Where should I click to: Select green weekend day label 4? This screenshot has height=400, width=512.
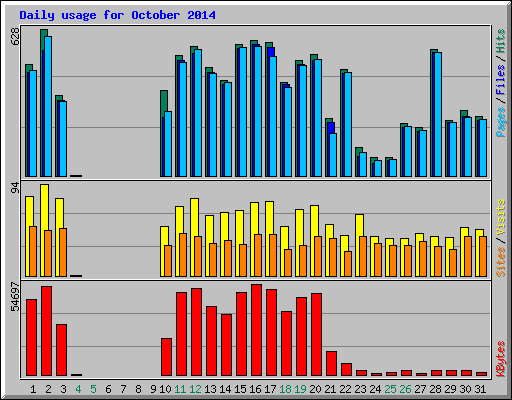click(78, 389)
